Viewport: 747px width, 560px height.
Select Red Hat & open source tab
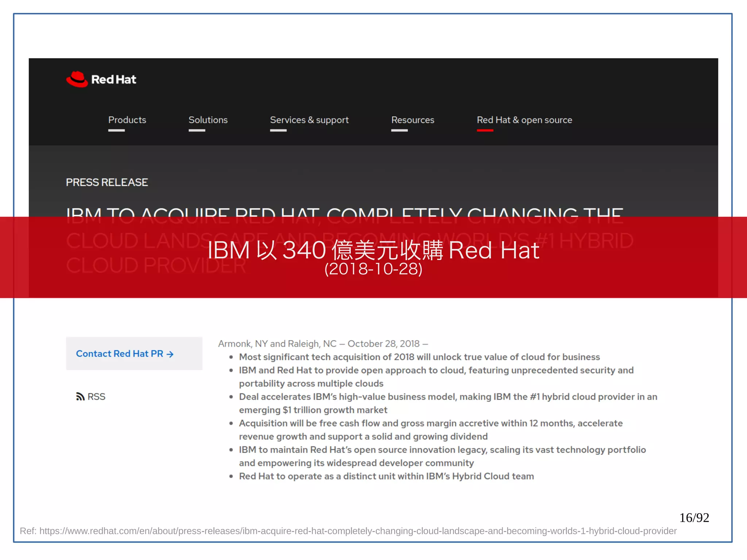click(x=525, y=120)
